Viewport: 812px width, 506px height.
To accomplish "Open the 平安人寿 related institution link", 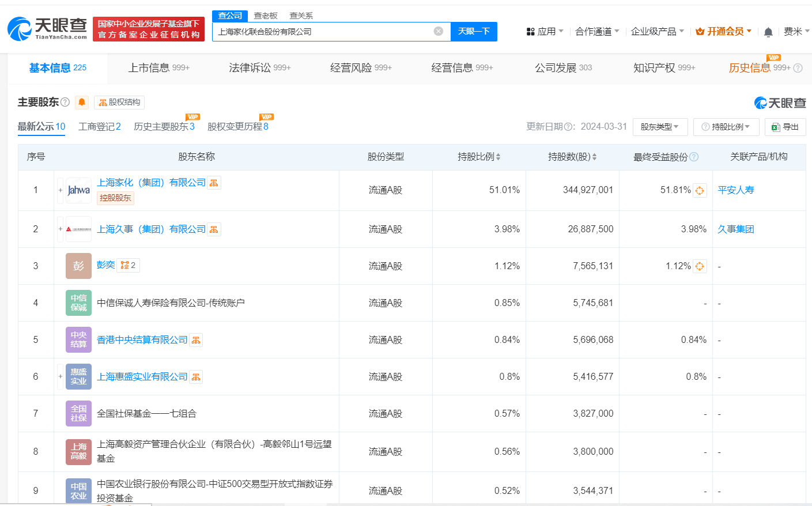I will pyautogui.click(x=735, y=190).
